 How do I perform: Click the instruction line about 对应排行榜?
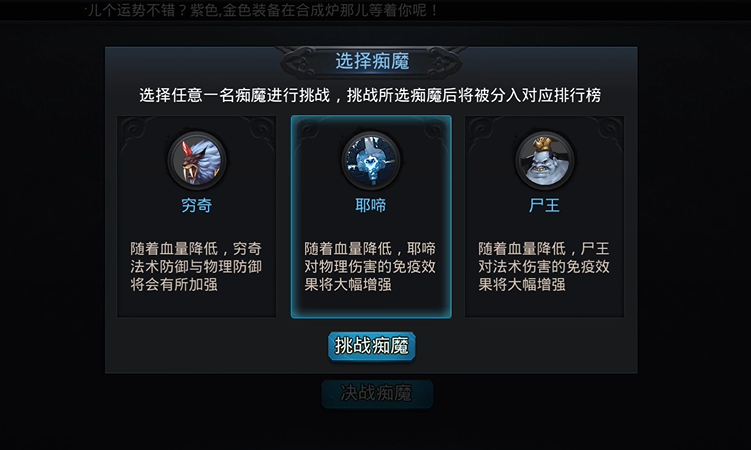coord(370,95)
